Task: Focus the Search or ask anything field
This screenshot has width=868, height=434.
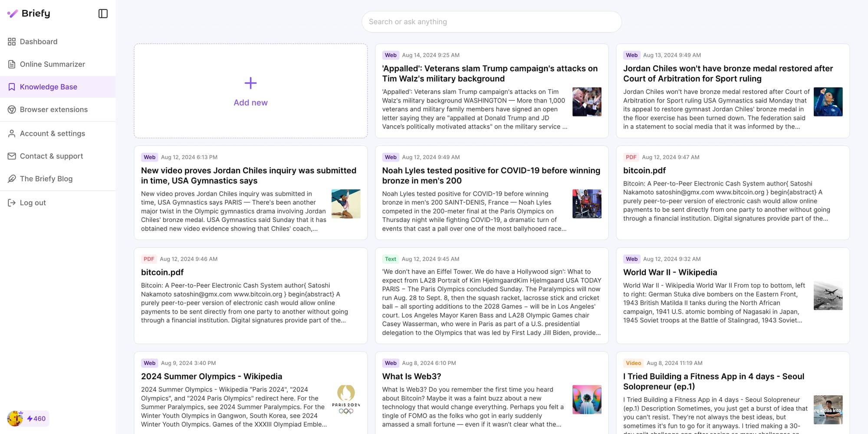Action: 492,22
